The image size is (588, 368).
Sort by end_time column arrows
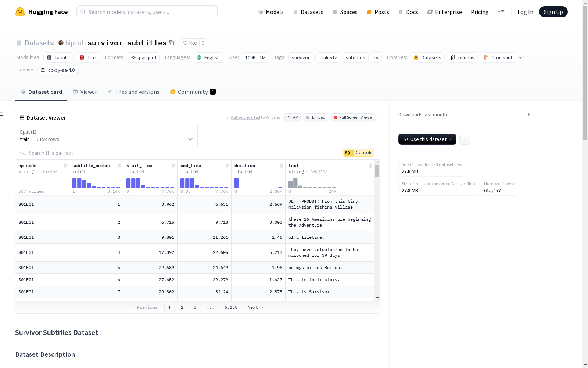coord(227,166)
